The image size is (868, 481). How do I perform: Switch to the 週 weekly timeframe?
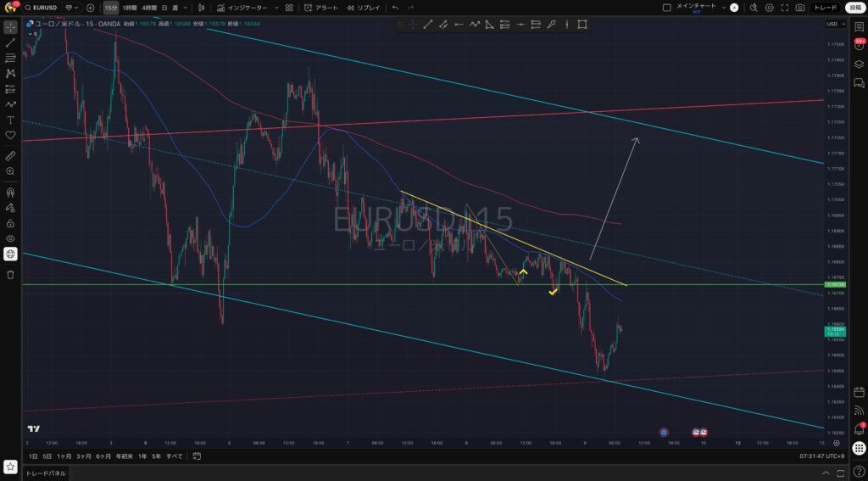pos(175,8)
